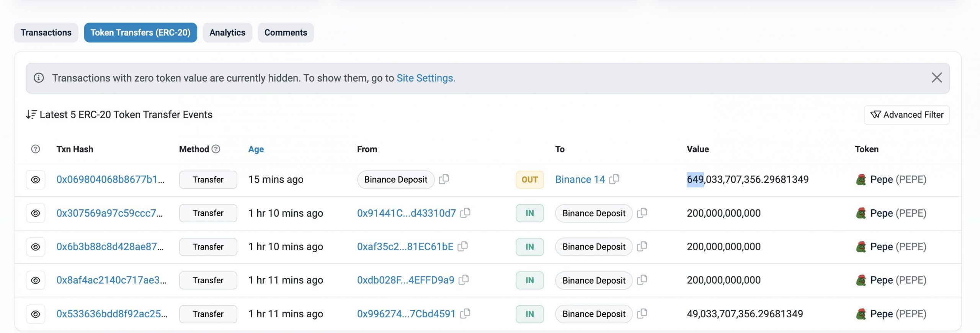980x333 pixels.
Task: Click the info icon in the notice banner
Action: (39, 78)
